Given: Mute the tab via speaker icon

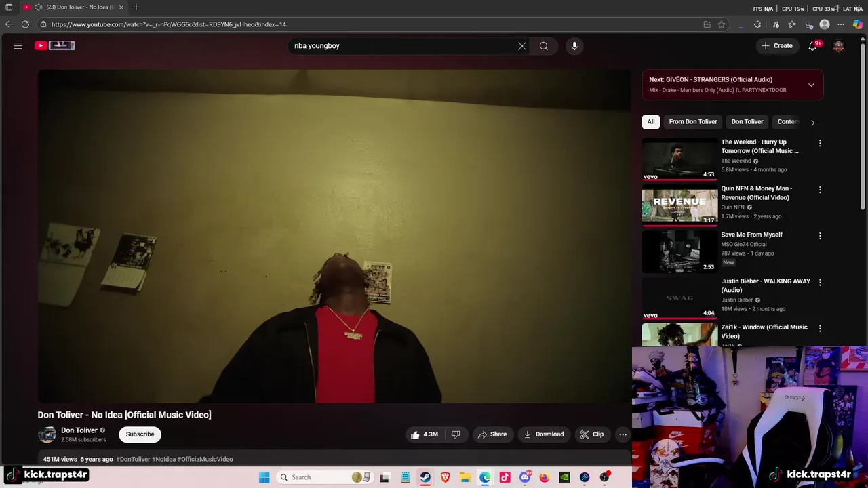Looking at the screenshot, I should click(38, 7).
